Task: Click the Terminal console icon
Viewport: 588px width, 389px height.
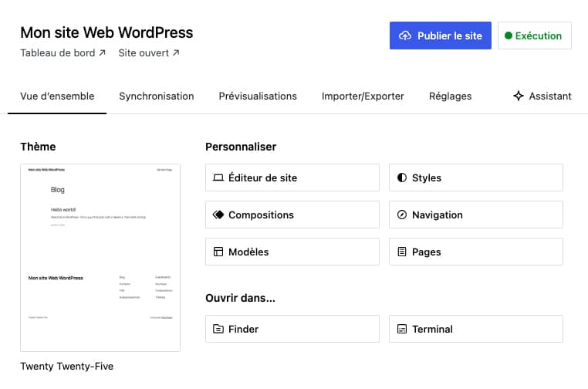Action: (401, 329)
